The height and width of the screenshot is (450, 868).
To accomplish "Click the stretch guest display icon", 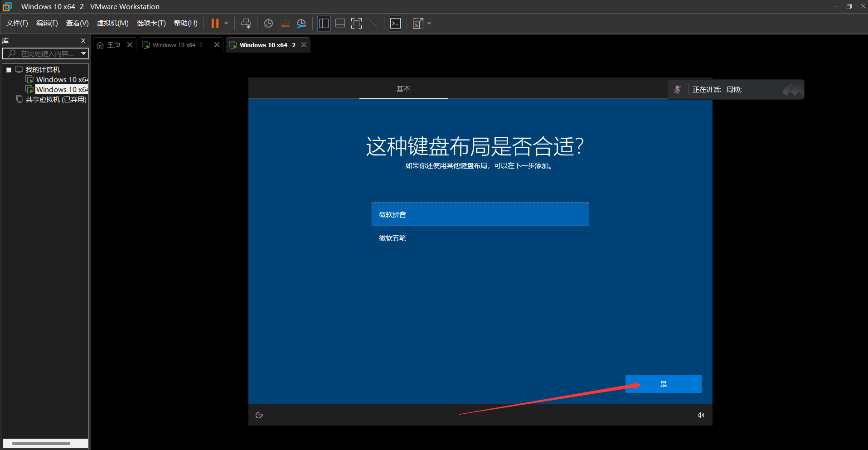I will [418, 24].
